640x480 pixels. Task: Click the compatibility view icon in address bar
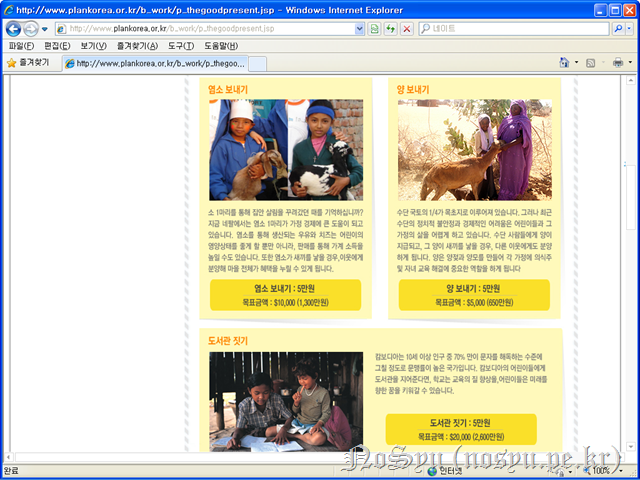click(x=374, y=29)
